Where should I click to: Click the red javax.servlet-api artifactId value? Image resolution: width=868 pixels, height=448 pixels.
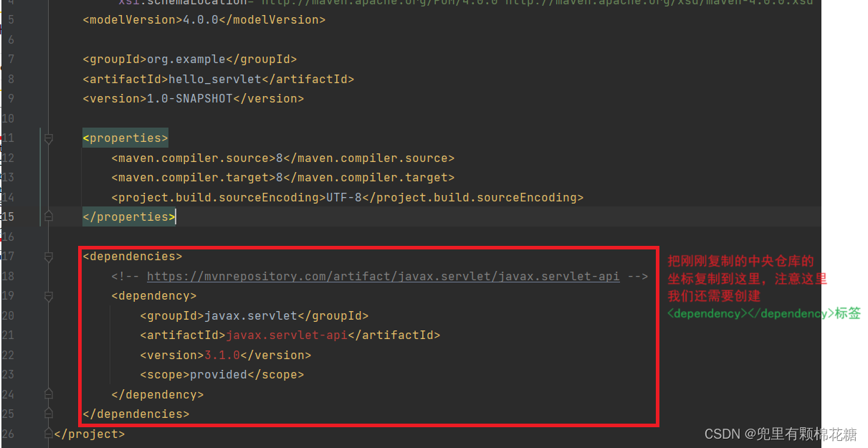click(286, 335)
